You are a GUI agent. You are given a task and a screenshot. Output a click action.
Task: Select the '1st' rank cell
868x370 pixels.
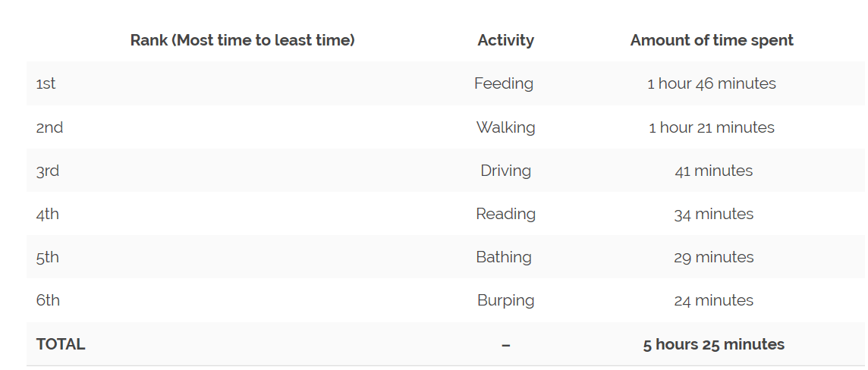(46, 83)
